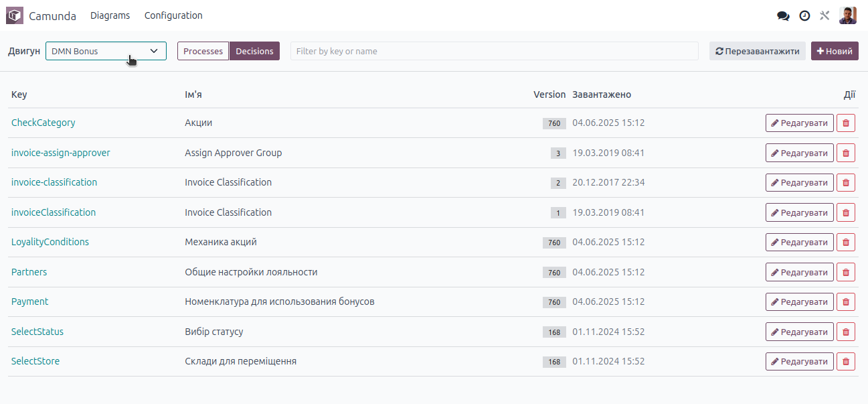Open the CheckCategory key link

click(x=44, y=123)
